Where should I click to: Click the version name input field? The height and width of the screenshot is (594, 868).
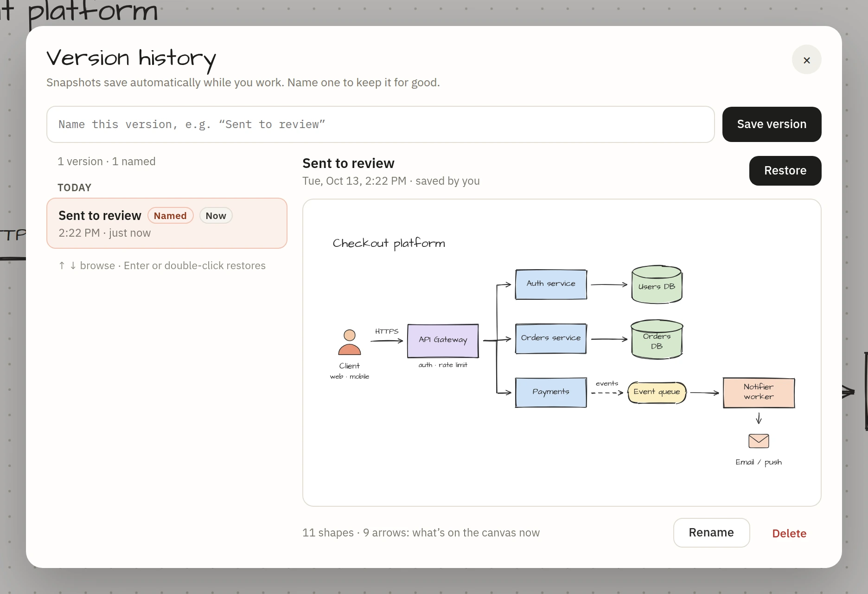[x=380, y=124]
